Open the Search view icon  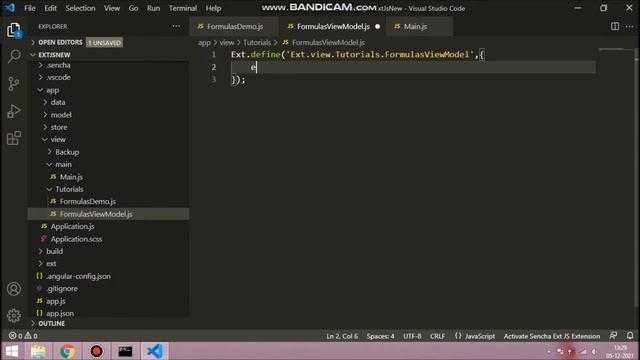click(x=13, y=56)
